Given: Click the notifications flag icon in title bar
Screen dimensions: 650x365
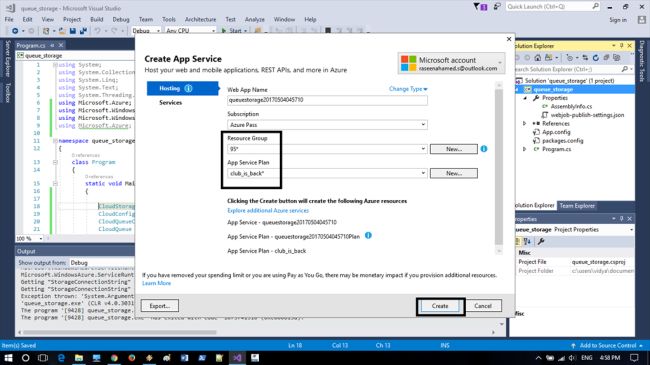Looking at the screenshot, I should point(480,7).
